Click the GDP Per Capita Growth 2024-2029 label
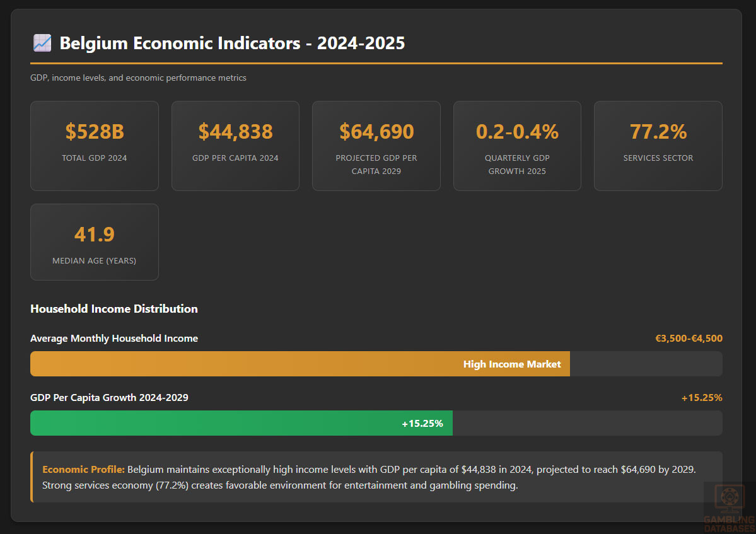This screenshot has height=534, width=756. click(x=109, y=397)
